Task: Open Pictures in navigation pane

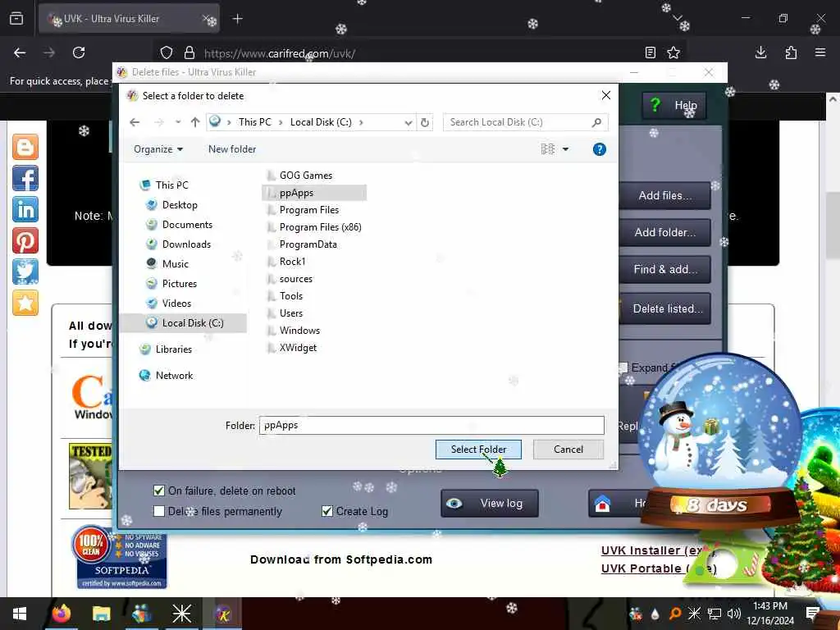Action: point(180,283)
